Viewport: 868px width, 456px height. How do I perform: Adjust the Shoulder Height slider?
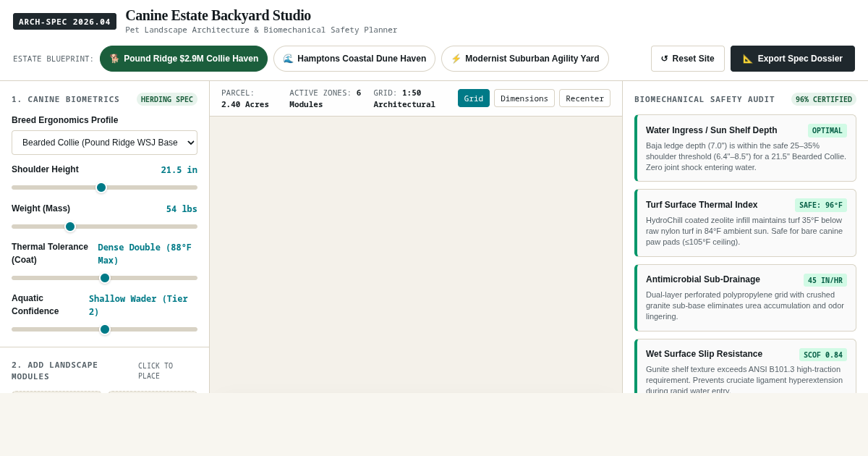click(104, 187)
